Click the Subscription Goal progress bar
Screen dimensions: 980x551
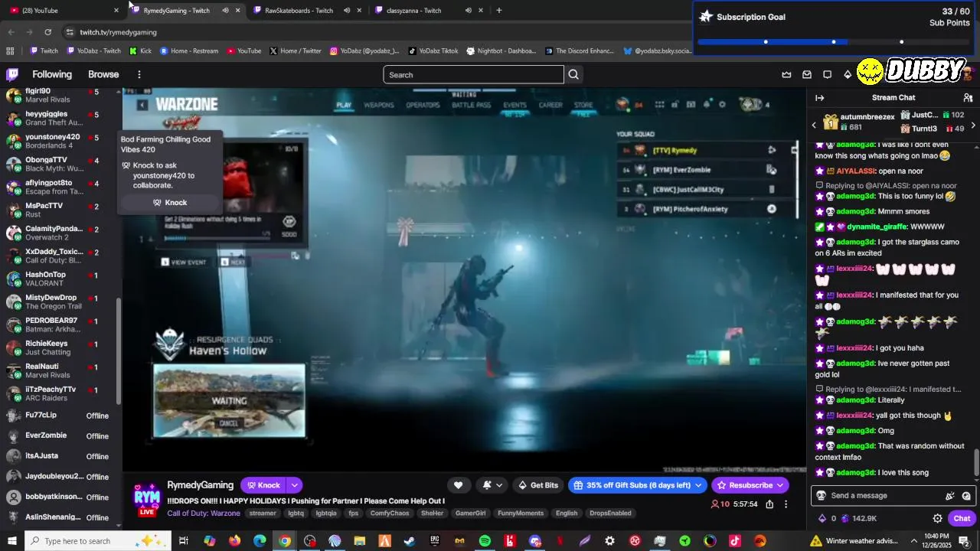point(834,41)
